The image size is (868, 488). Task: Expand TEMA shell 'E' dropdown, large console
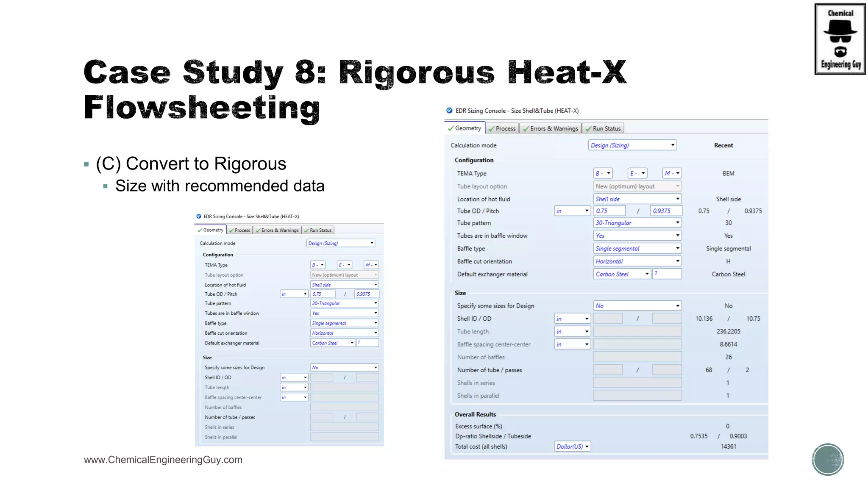point(637,173)
